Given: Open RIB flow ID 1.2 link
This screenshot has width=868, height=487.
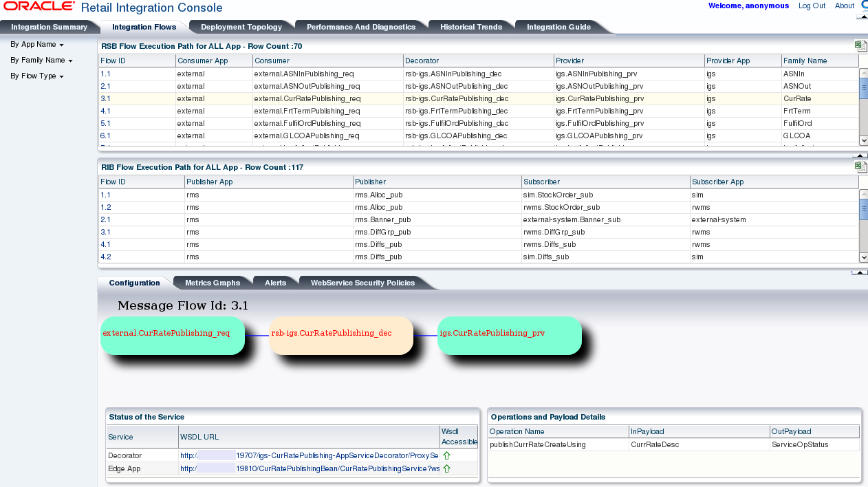Looking at the screenshot, I should click(x=105, y=207).
